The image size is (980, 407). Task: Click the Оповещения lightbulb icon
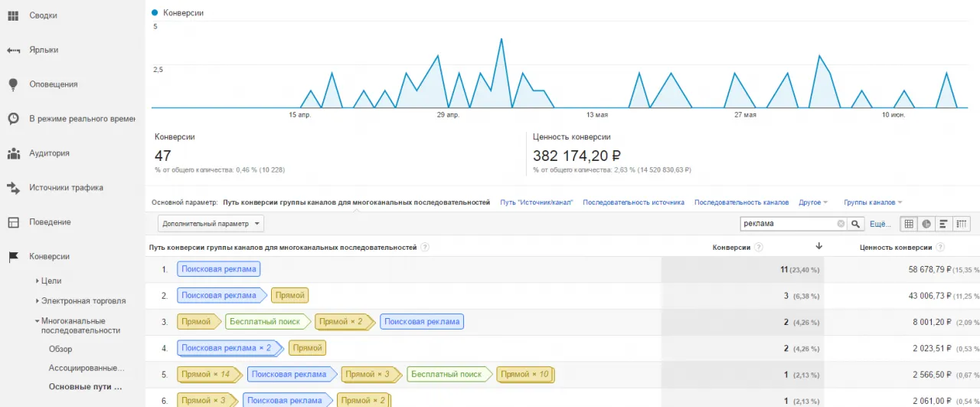13,84
